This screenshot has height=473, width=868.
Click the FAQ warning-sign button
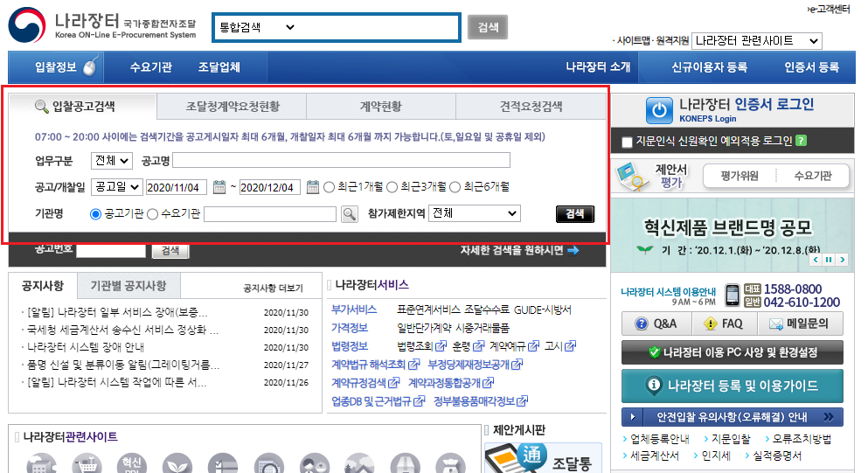(723, 323)
